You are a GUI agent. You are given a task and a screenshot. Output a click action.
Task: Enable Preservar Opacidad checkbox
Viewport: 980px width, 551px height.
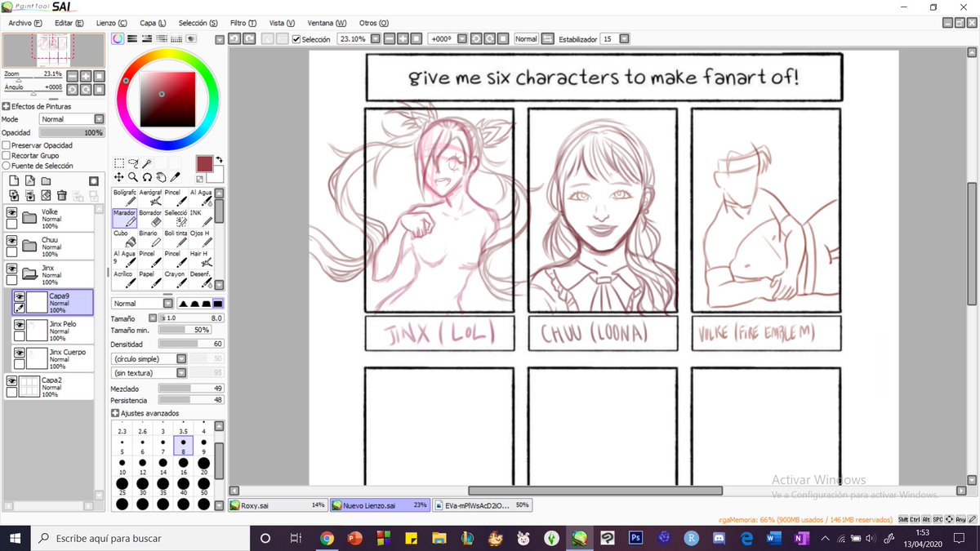[x=7, y=145]
